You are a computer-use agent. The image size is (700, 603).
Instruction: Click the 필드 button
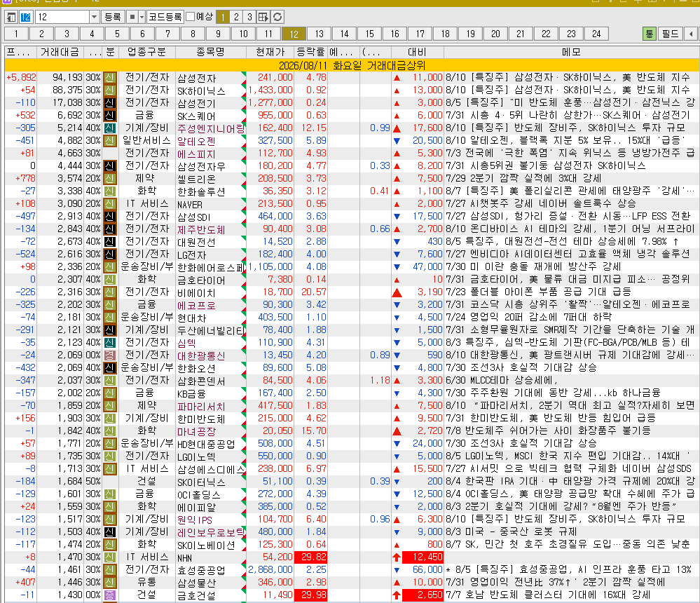coord(670,34)
